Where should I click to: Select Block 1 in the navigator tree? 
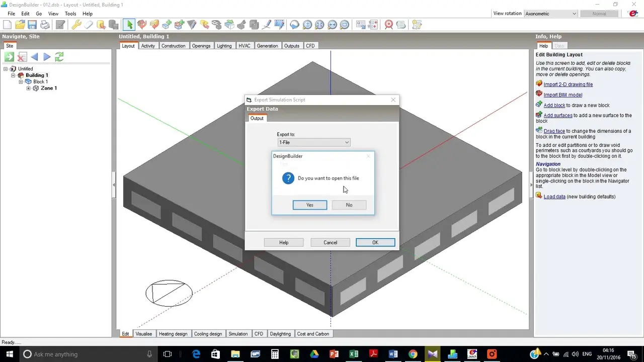(40, 82)
